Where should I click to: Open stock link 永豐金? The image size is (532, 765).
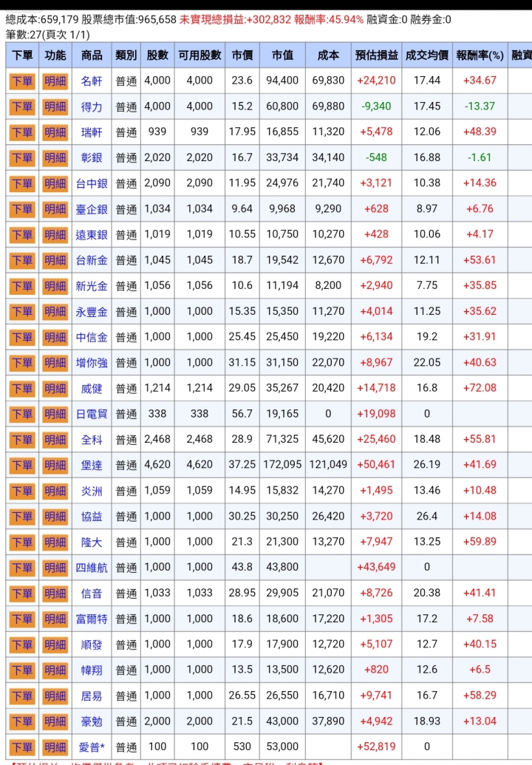92,311
